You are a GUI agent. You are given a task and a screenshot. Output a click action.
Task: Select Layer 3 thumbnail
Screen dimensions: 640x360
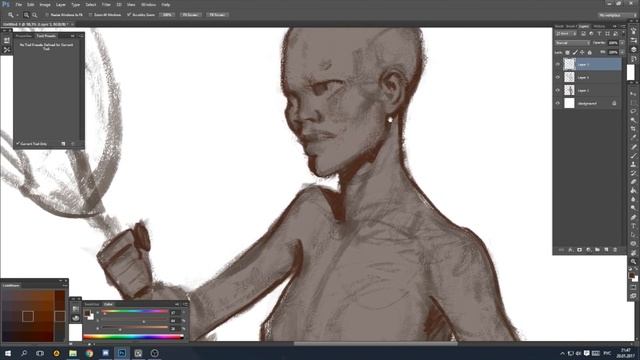[x=569, y=77]
